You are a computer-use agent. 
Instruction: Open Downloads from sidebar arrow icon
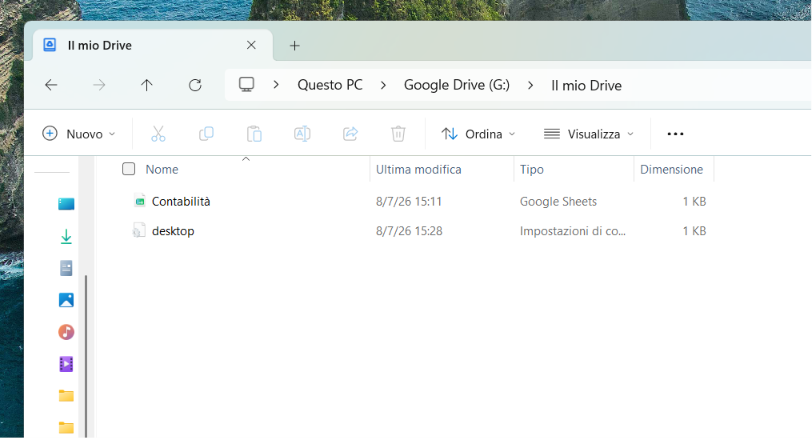(66, 237)
